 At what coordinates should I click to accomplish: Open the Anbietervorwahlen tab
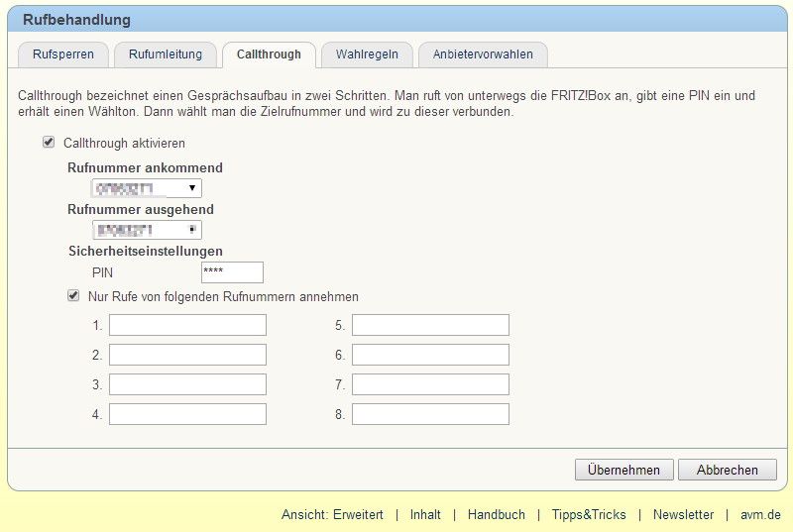pos(483,54)
